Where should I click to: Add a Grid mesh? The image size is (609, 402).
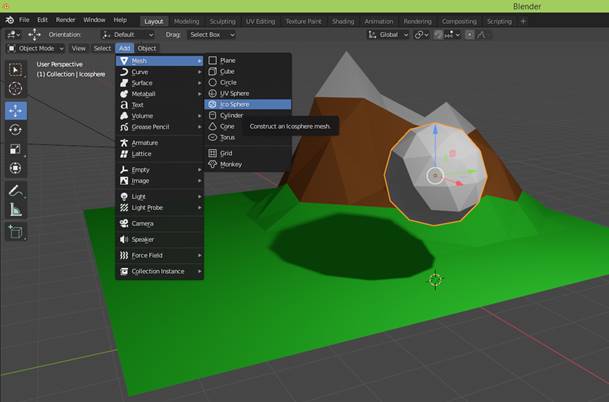248,153
